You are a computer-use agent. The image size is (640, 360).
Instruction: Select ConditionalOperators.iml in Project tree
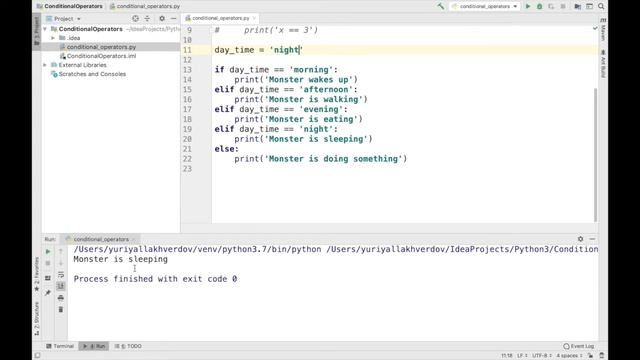click(101, 56)
